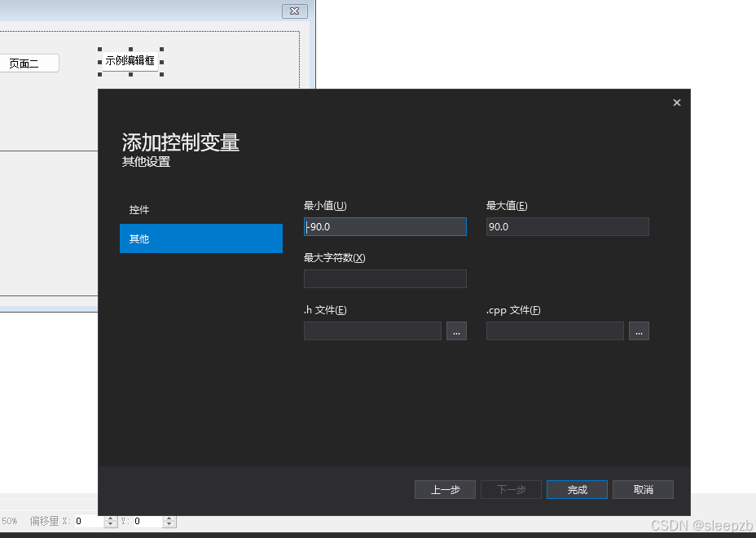Viewport: 756px width, 538px height.
Task: Click the 完成 button to finish
Action: [577, 489]
